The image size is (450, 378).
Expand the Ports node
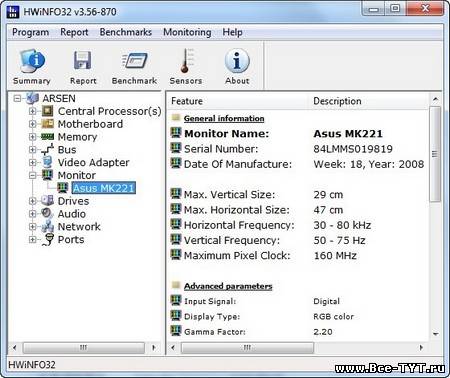(x=32, y=239)
